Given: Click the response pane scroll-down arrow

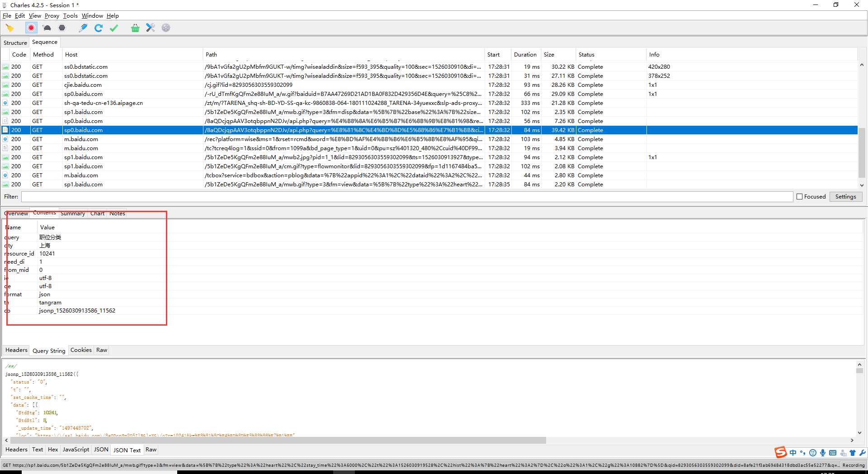Looking at the screenshot, I should [859, 432].
